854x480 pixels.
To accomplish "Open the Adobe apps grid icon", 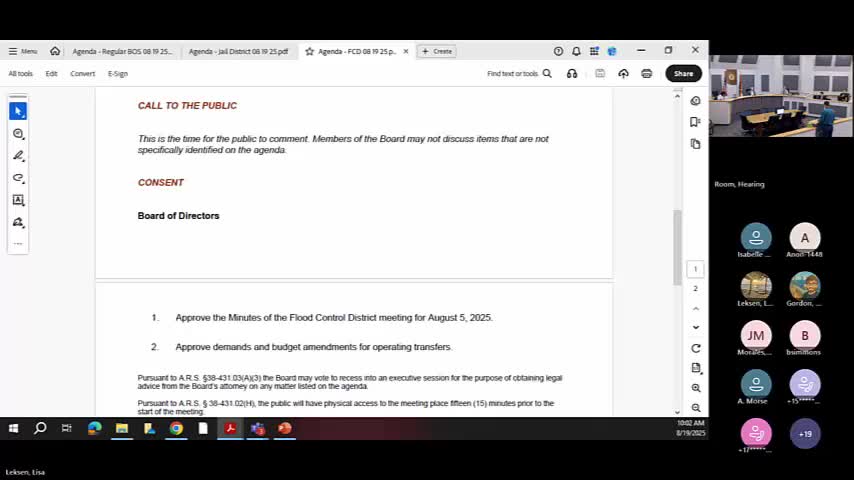I will pos(594,51).
